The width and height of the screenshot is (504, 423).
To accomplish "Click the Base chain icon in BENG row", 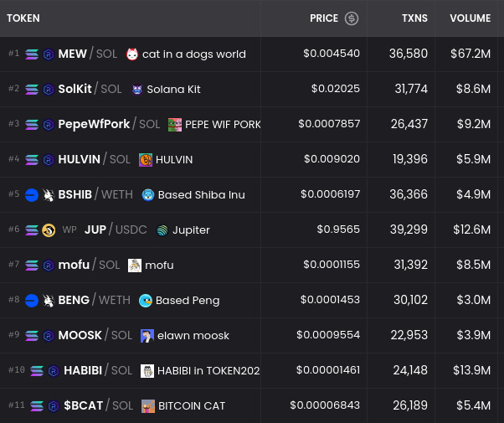I will pyautogui.click(x=32, y=301).
